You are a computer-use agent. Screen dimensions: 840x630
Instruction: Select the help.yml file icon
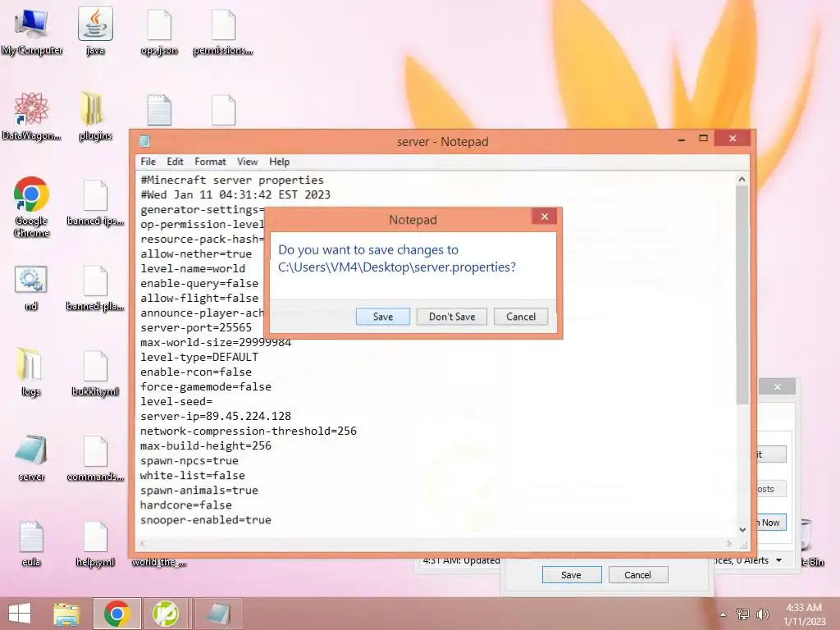[x=95, y=545]
